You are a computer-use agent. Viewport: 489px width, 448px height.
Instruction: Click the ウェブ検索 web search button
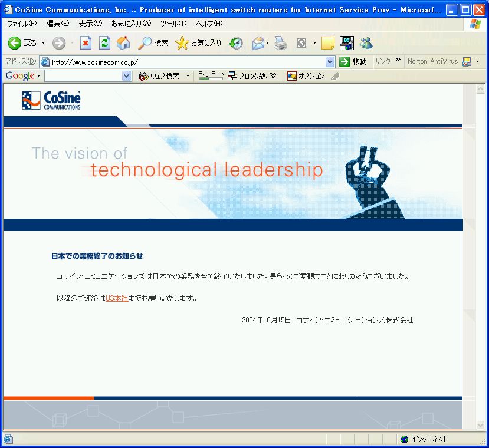(159, 76)
